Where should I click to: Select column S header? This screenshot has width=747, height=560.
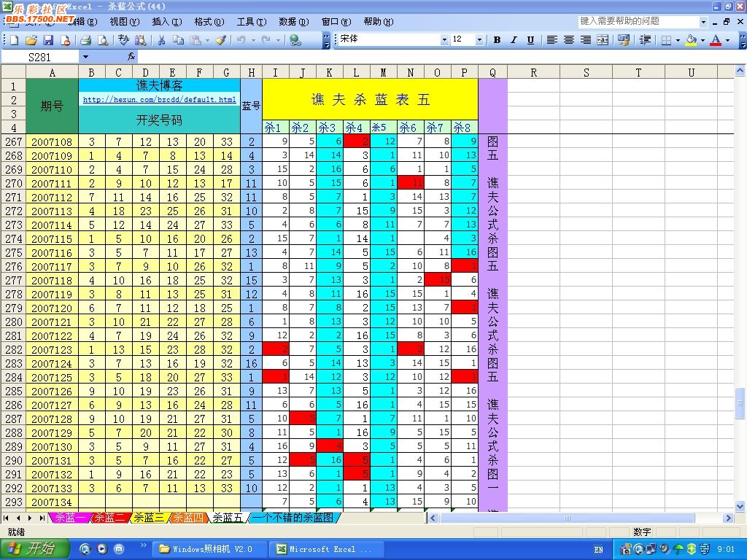[586, 72]
